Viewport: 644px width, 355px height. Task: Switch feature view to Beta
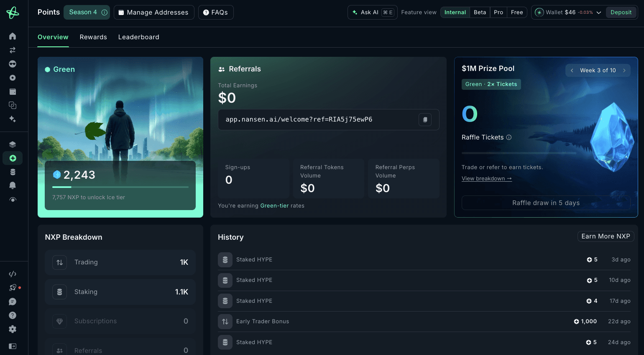tap(480, 13)
